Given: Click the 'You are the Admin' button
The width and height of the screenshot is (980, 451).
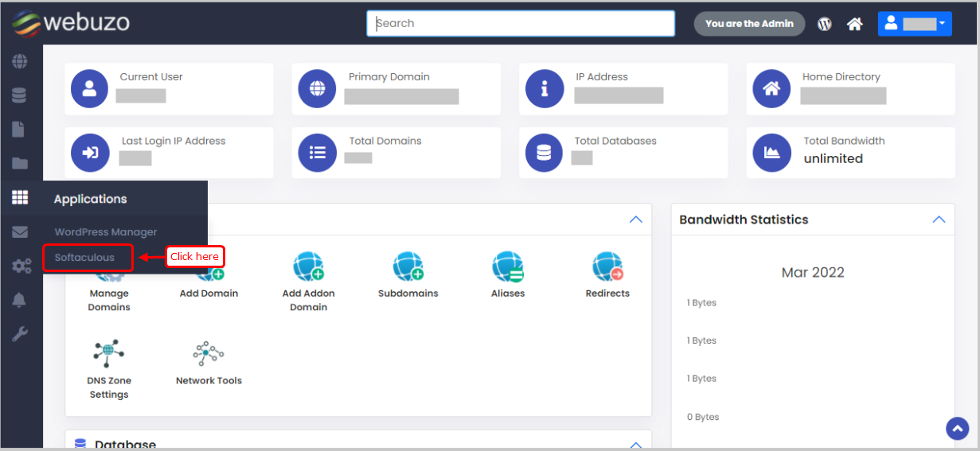Looking at the screenshot, I should click(749, 24).
